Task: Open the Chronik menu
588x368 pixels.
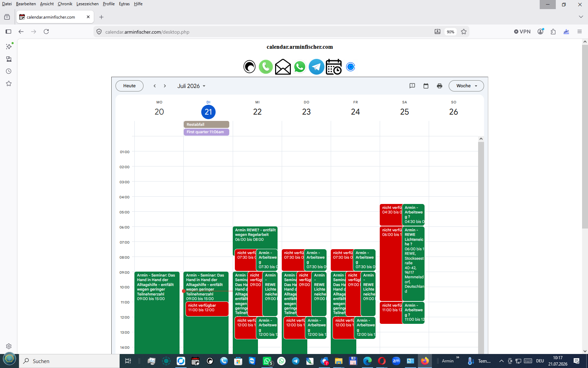Action: [65, 4]
